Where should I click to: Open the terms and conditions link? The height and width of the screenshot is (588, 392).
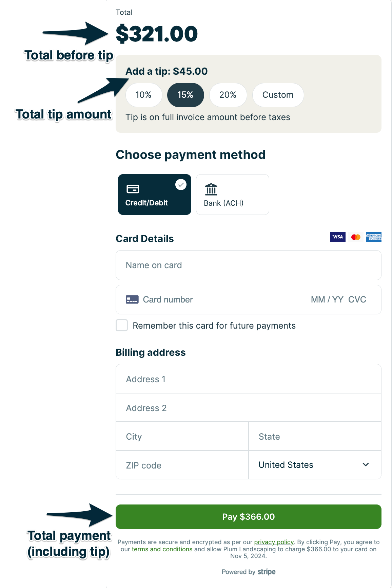[x=162, y=549]
